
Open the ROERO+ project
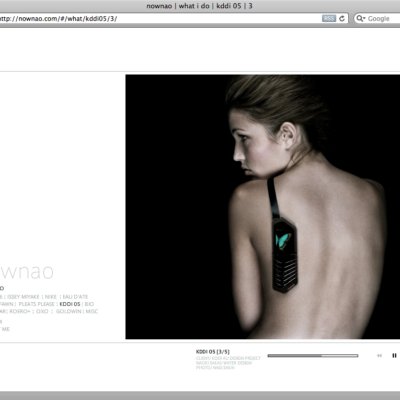pyautogui.click(x=20, y=311)
